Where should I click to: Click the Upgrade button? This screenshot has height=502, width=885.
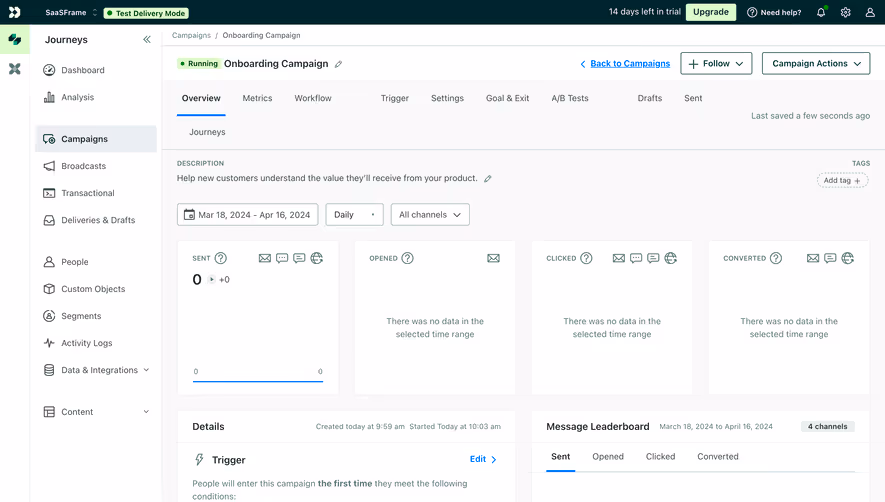711,12
